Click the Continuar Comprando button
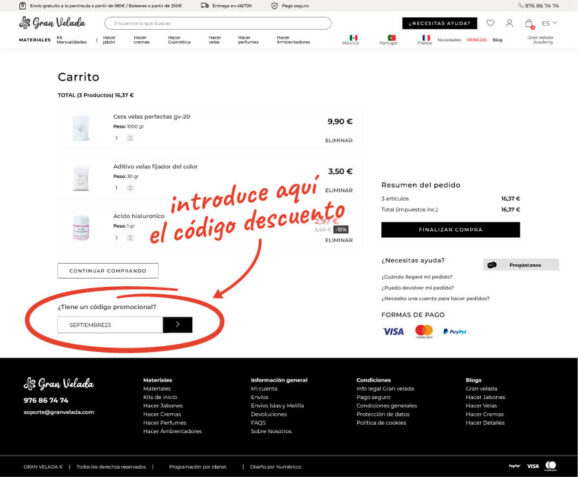This screenshot has height=477, width=578. tap(108, 271)
